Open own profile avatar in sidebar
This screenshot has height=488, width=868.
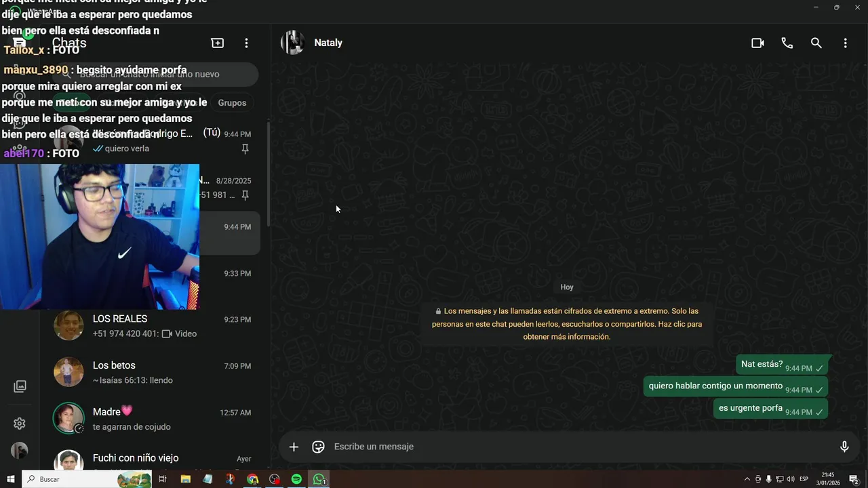[20, 451]
